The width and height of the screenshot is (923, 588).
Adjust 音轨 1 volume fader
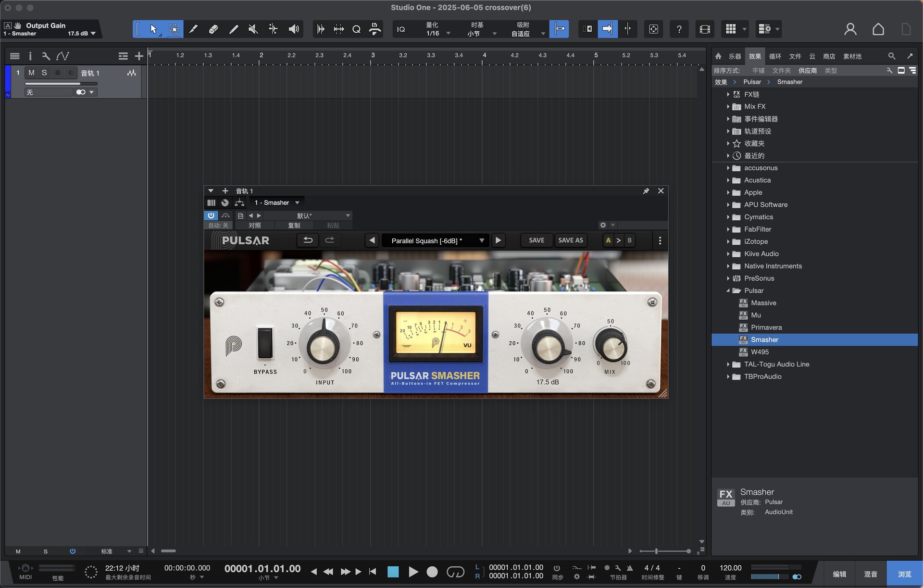61,83
